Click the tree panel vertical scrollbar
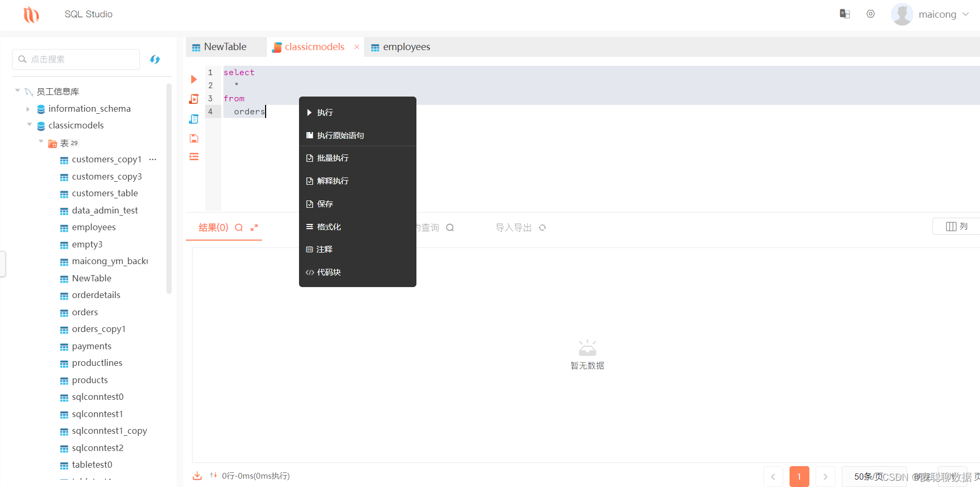 [x=169, y=188]
